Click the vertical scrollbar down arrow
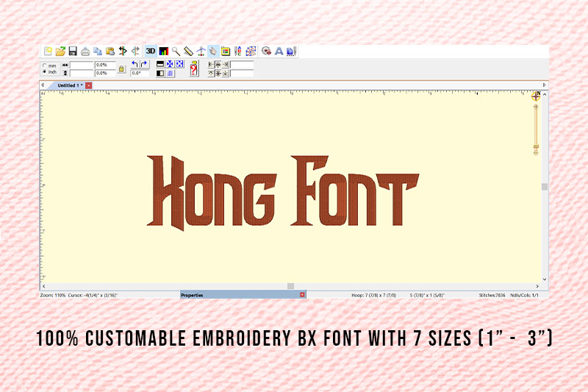The height and width of the screenshot is (392, 588). (x=545, y=279)
